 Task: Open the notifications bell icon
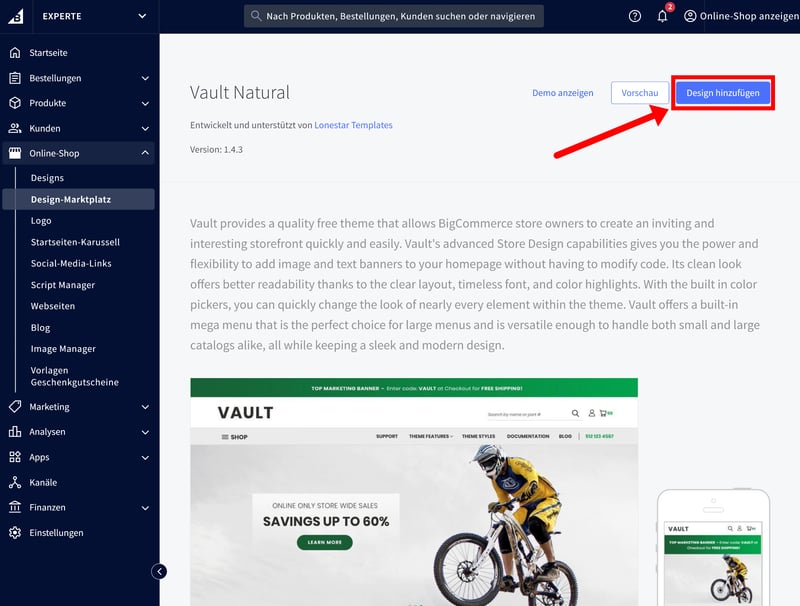tap(662, 16)
